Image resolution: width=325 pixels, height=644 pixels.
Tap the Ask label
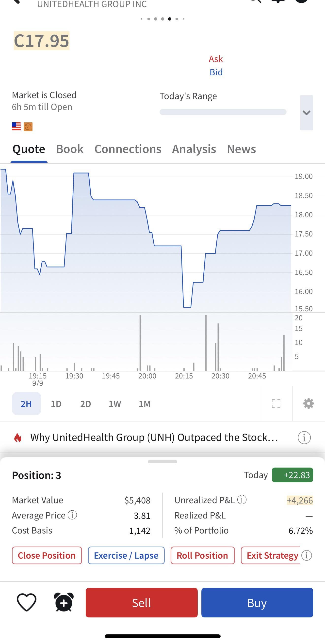pyautogui.click(x=216, y=59)
